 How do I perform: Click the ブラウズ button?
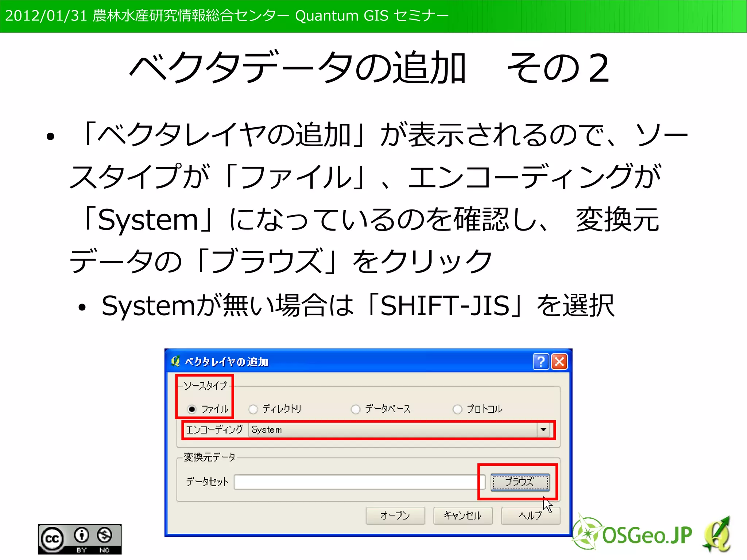[x=520, y=482]
